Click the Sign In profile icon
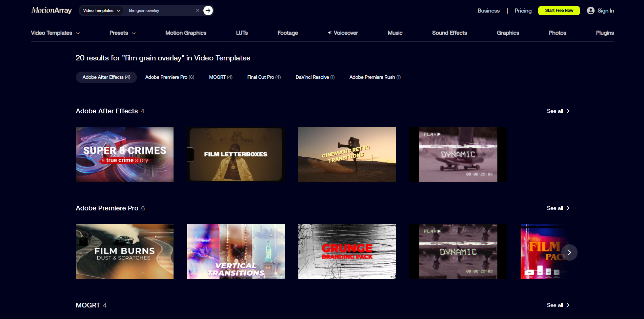 [x=591, y=11]
